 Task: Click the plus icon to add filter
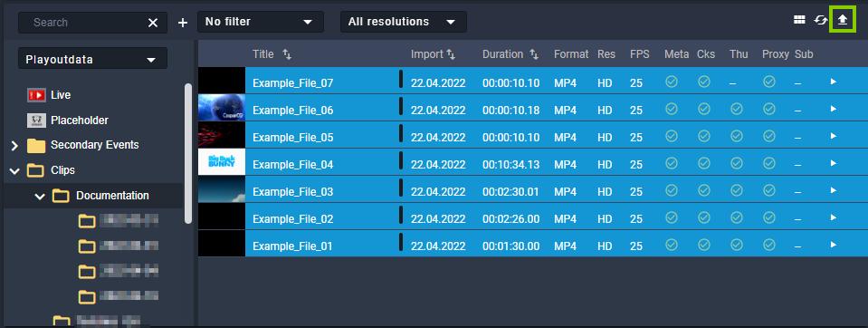tap(183, 23)
